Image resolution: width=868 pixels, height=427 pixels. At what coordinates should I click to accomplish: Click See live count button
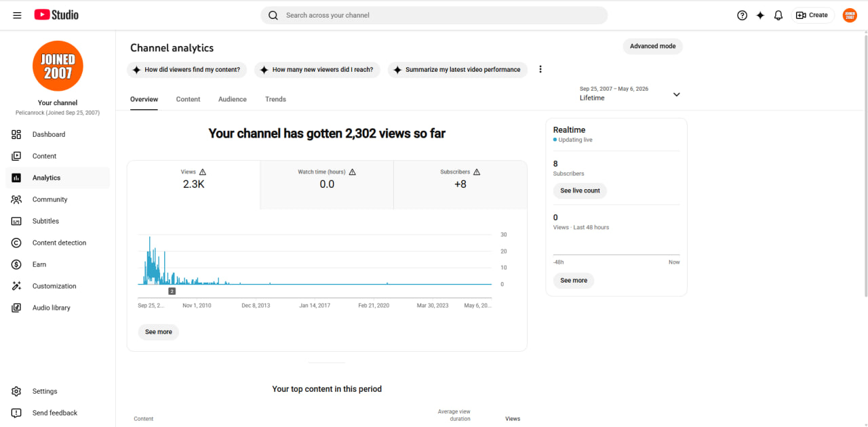tap(580, 191)
